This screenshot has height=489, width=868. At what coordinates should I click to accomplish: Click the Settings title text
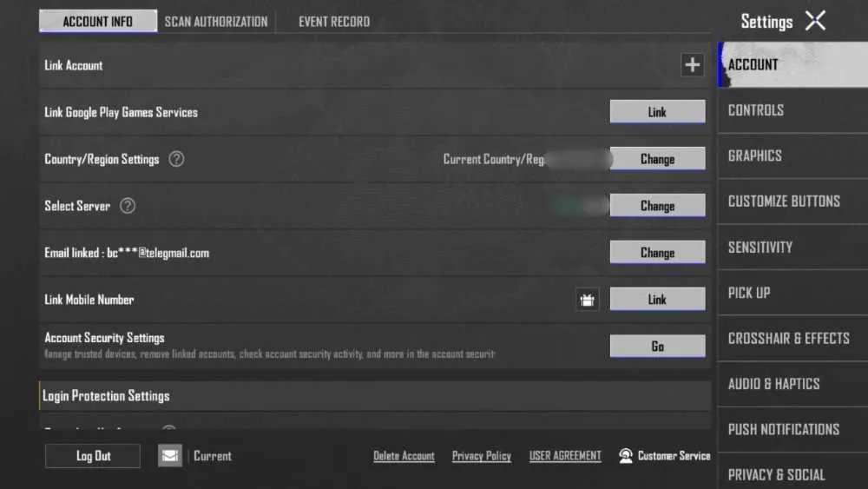[766, 22]
